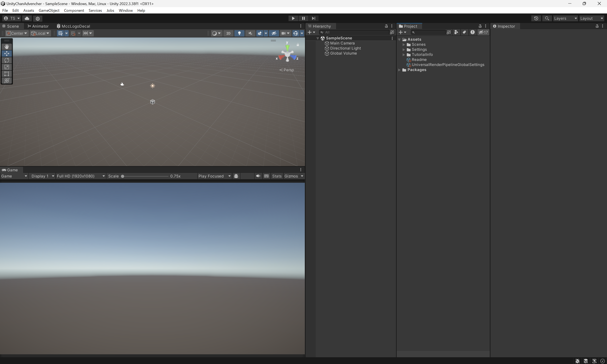
Task: Click the Step frame button
Action: point(313,18)
